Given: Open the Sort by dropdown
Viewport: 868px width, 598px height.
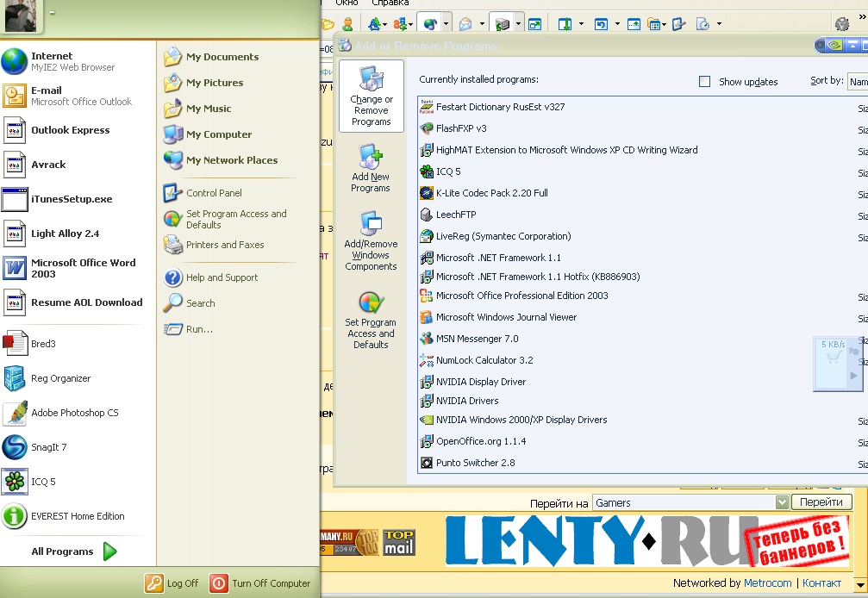Looking at the screenshot, I should pyautogui.click(x=857, y=82).
